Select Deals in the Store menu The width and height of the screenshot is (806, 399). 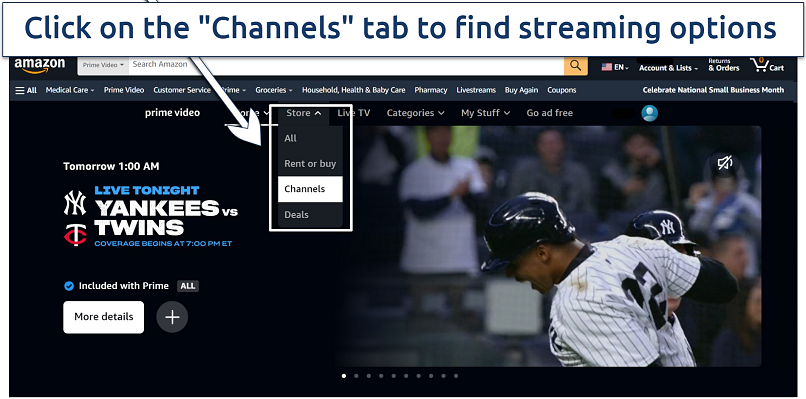click(x=310, y=214)
